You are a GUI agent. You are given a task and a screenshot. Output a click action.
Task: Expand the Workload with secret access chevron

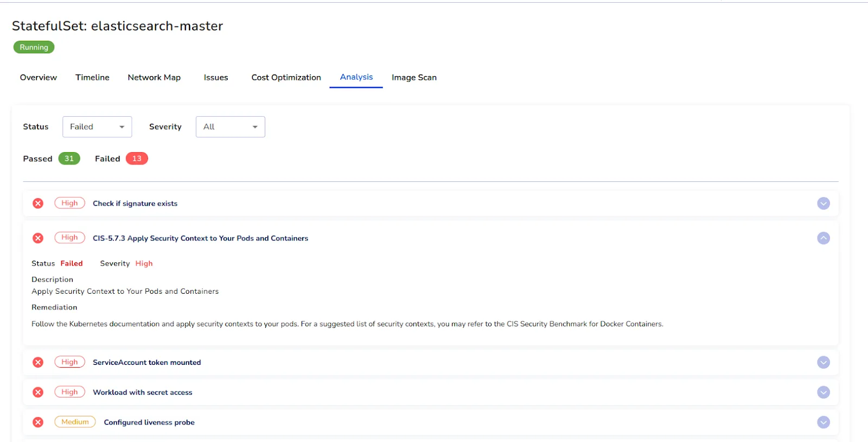pyautogui.click(x=824, y=392)
